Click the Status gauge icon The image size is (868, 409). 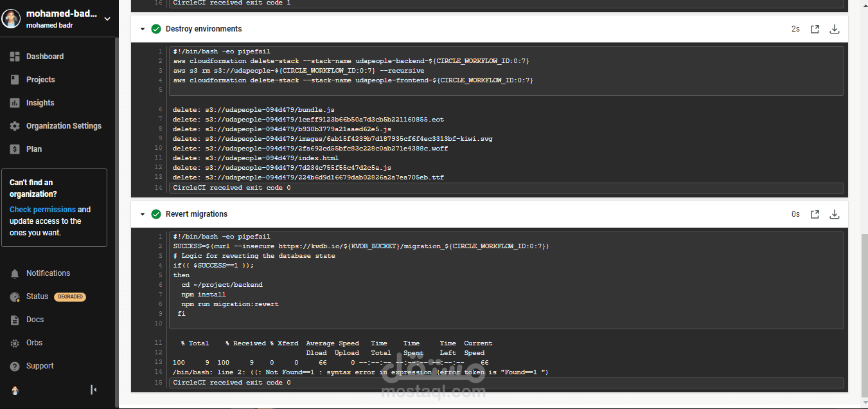coord(15,296)
